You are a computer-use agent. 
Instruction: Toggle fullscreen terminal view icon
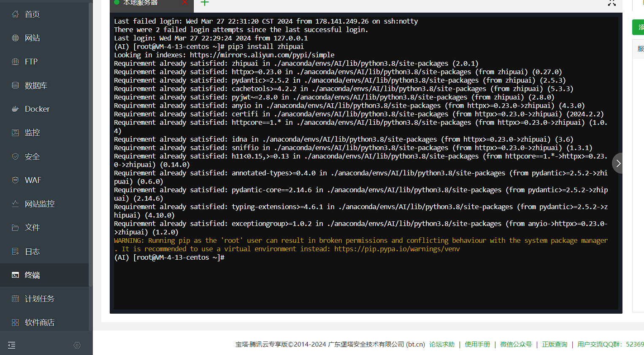tap(612, 3)
